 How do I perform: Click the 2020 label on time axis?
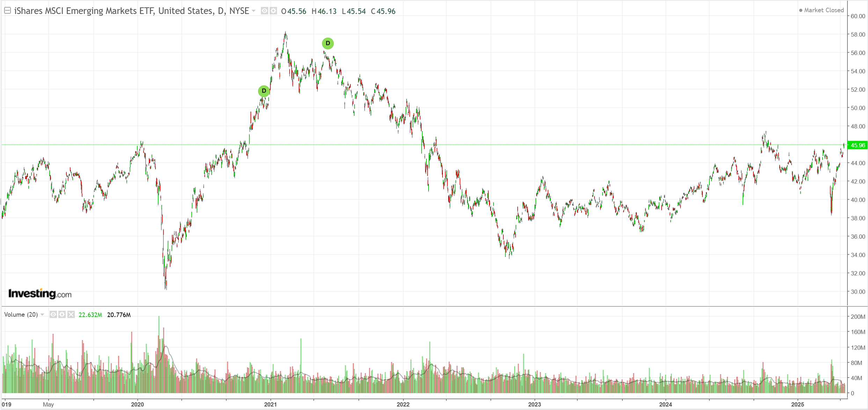pos(137,404)
